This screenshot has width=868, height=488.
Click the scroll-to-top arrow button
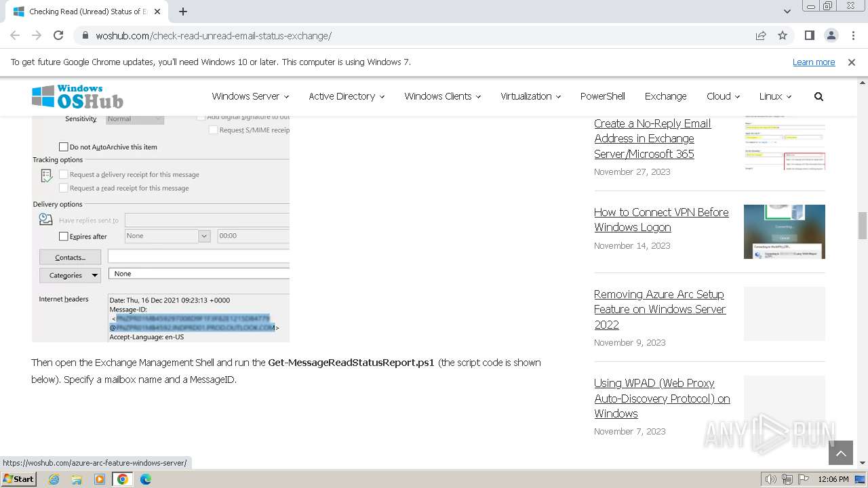[841, 453]
